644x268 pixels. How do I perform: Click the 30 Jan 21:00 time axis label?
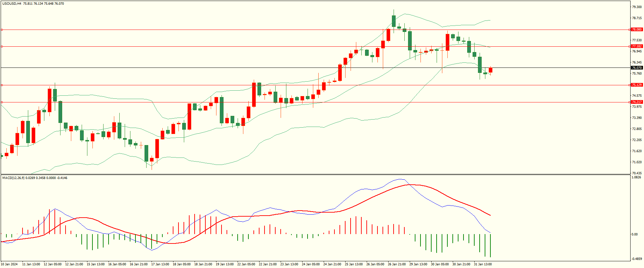coord(461,264)
